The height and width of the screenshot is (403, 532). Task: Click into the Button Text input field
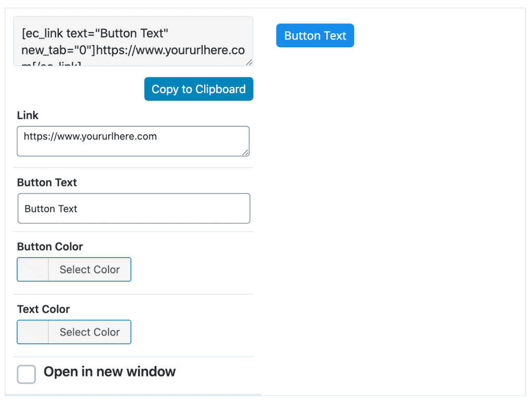(134, 208)
